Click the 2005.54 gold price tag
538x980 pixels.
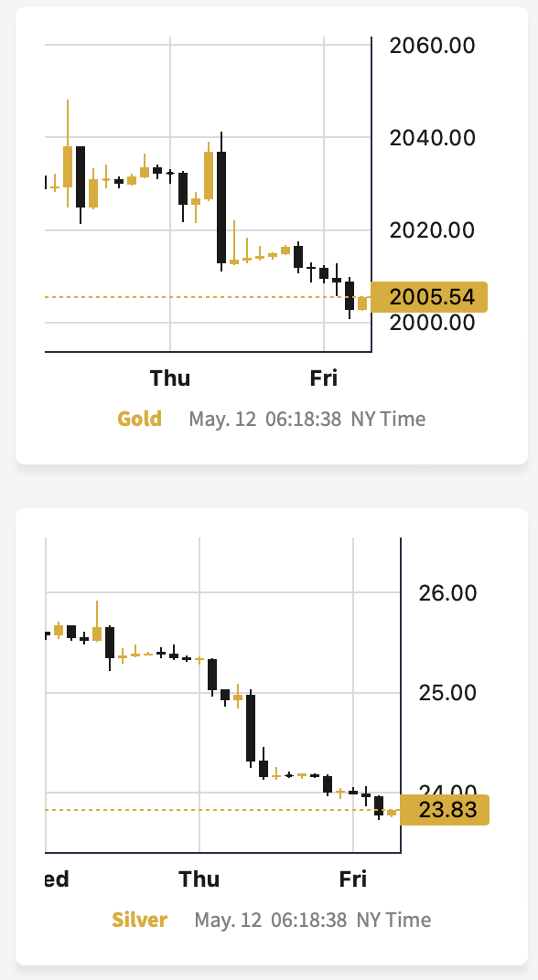tap(428, 297)
